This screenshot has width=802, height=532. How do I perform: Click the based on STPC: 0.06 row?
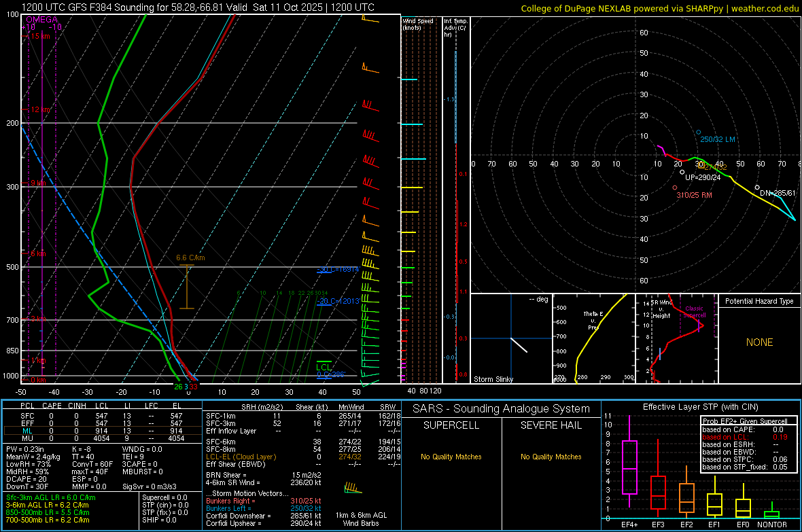click(745, 459)
